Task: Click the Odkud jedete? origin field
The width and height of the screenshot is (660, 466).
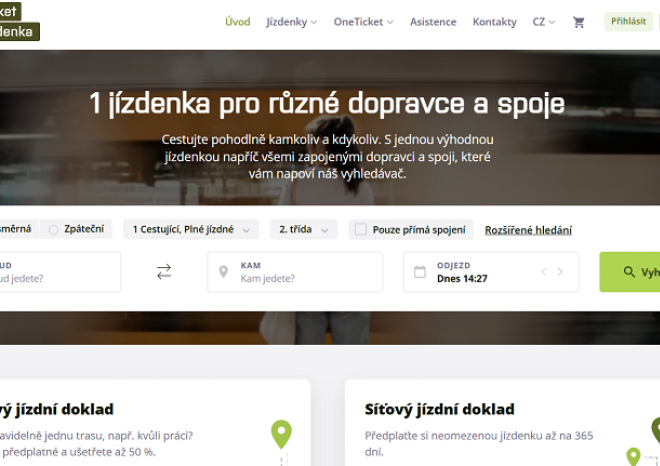Action: pyautogui.click(x=60, y=272)
